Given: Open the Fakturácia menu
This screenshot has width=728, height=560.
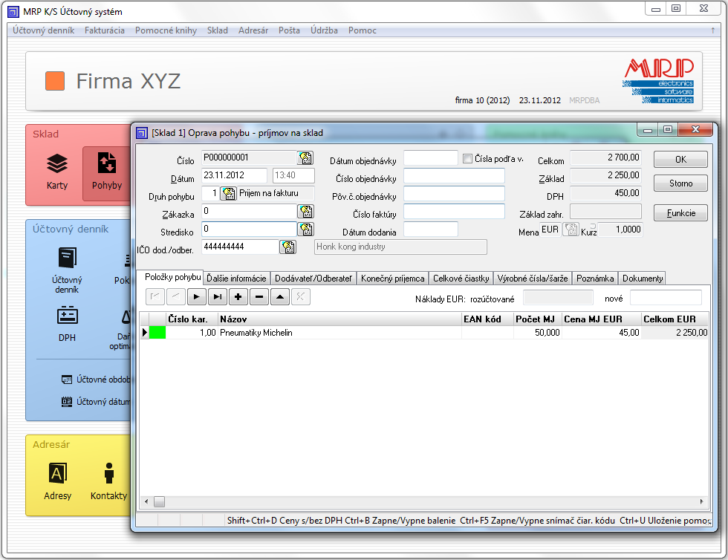Looking at the screenshot, I should [x=105, y=30].
